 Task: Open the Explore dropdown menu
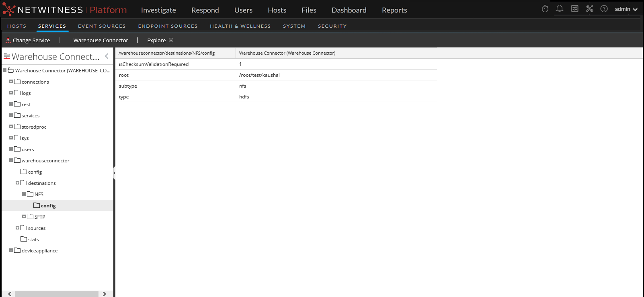[x=160, y=40]
